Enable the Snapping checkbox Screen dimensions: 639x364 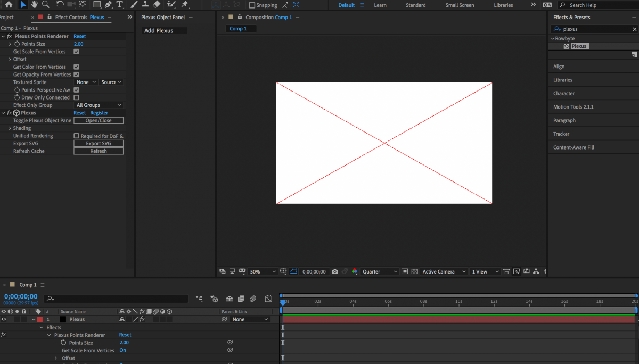[x=252, y=5]
